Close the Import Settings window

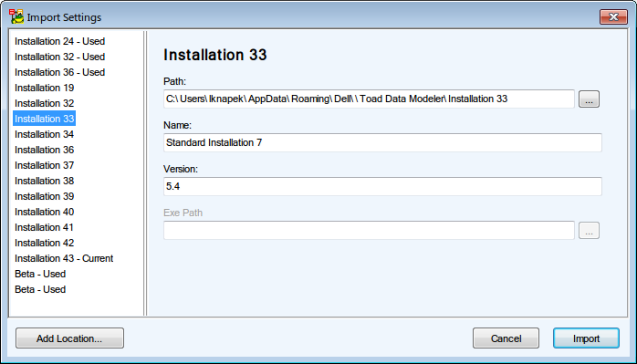point(613,17)
